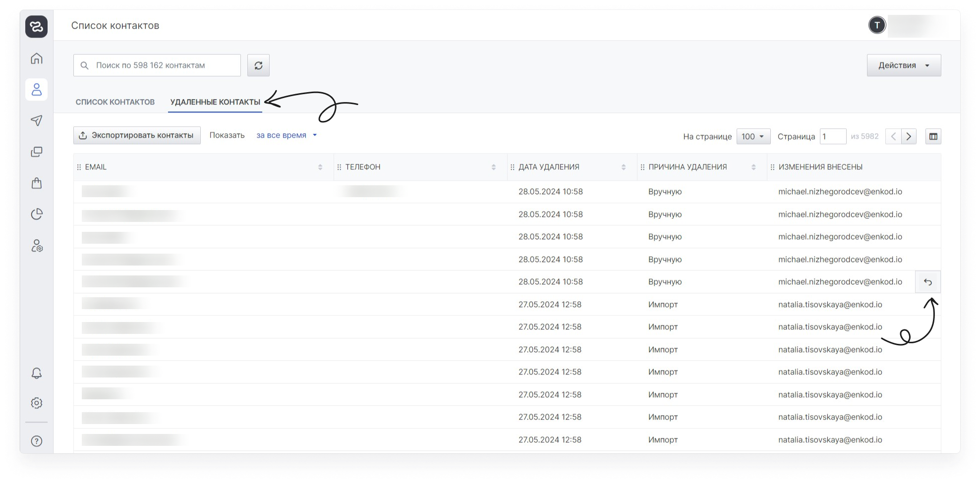Open the column settings table icon
Screen dimensions: 980x483
[933, 136]
